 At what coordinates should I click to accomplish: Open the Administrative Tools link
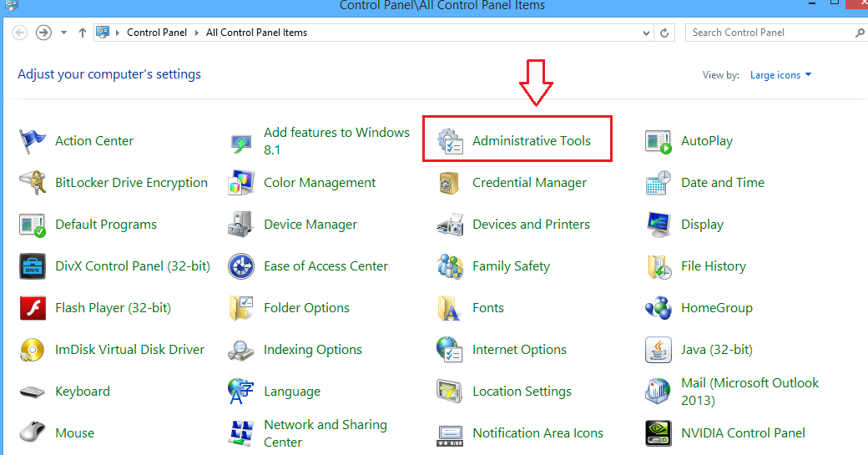coord(532,141)
